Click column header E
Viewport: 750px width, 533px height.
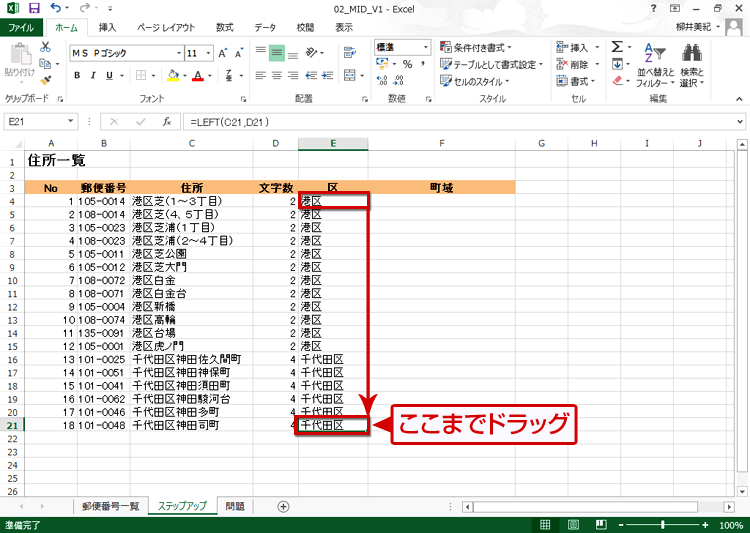(x=333, y=143)
